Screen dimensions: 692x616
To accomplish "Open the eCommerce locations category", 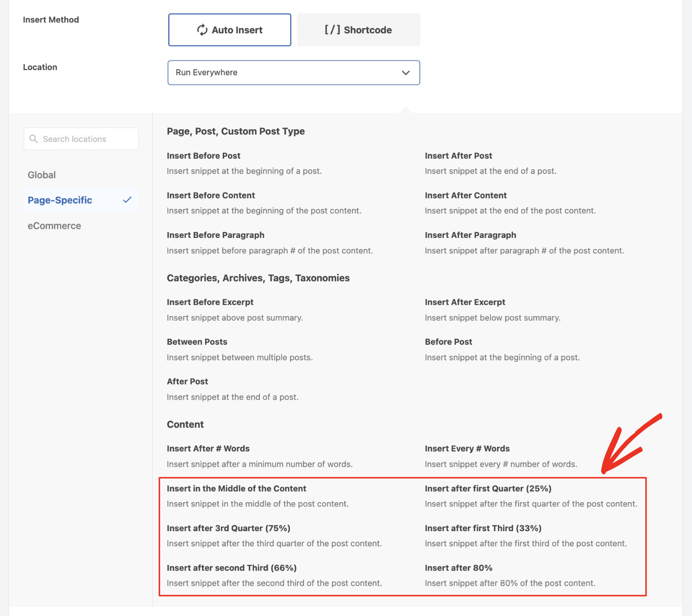I will pos(54,226).
